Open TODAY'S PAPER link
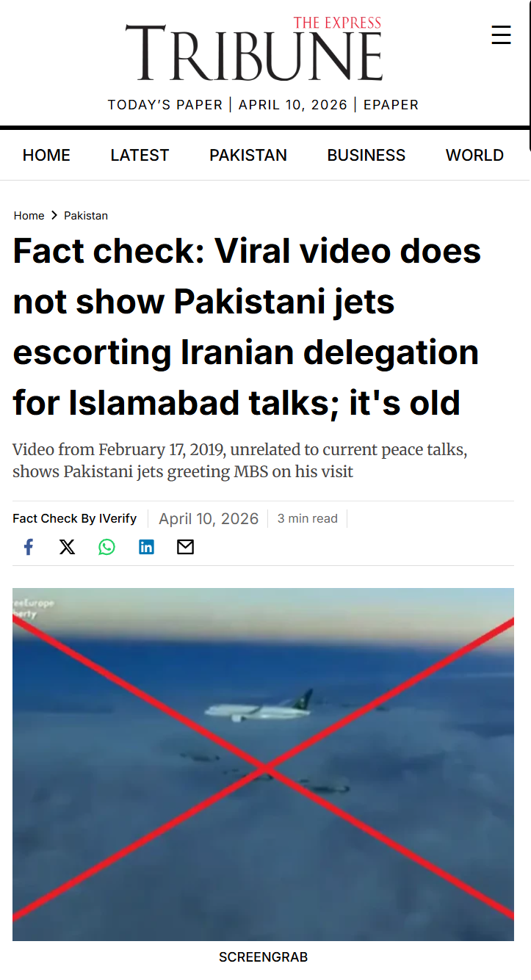Screen dimensions: 531x980 pos(165,105)
